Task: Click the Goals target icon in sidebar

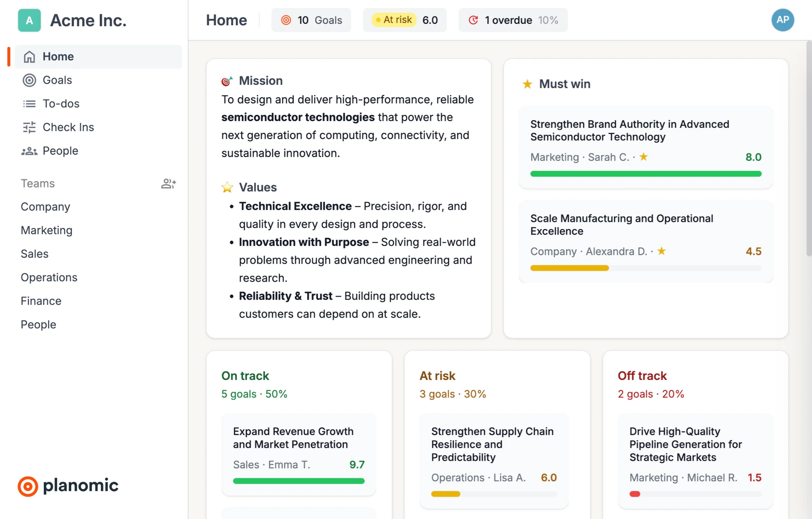Action: (x=29, y=80)
